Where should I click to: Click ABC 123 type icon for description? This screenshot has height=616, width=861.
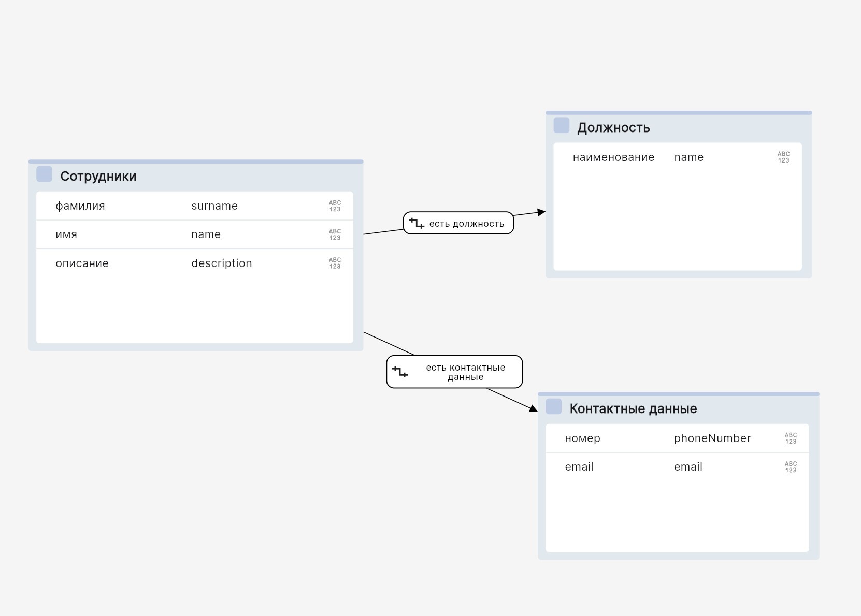[x=335, y=263]
